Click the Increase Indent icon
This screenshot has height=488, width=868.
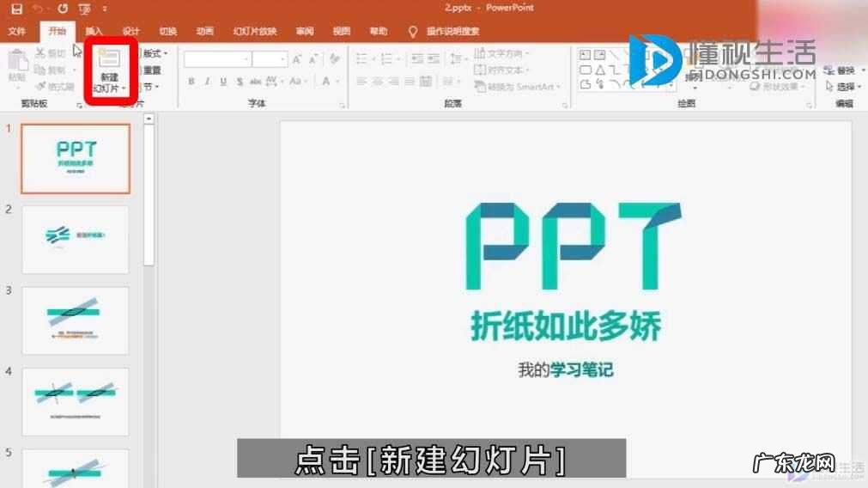(434, 58)
